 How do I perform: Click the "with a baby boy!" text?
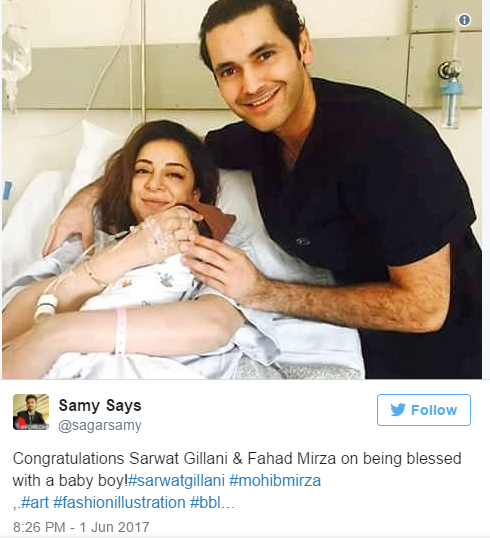click(x=70, y=480)
